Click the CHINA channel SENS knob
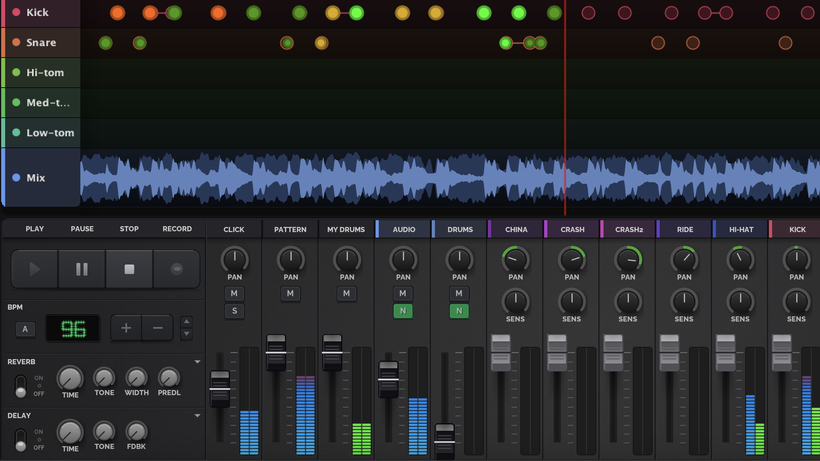The height and width of the screenshot is (461, 820). pyautogui.click(x=516, y=301)
